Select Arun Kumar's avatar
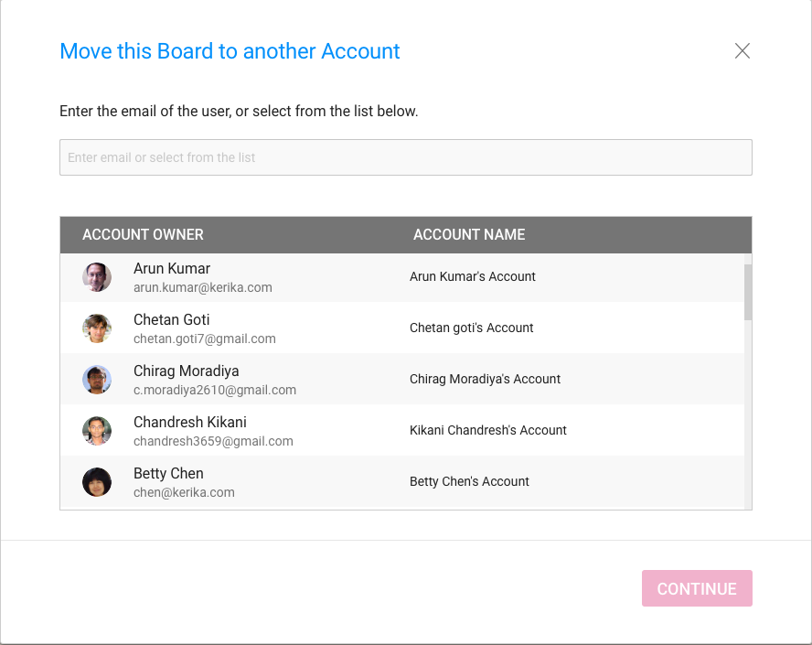812x645 pixels. pos(97,277)
